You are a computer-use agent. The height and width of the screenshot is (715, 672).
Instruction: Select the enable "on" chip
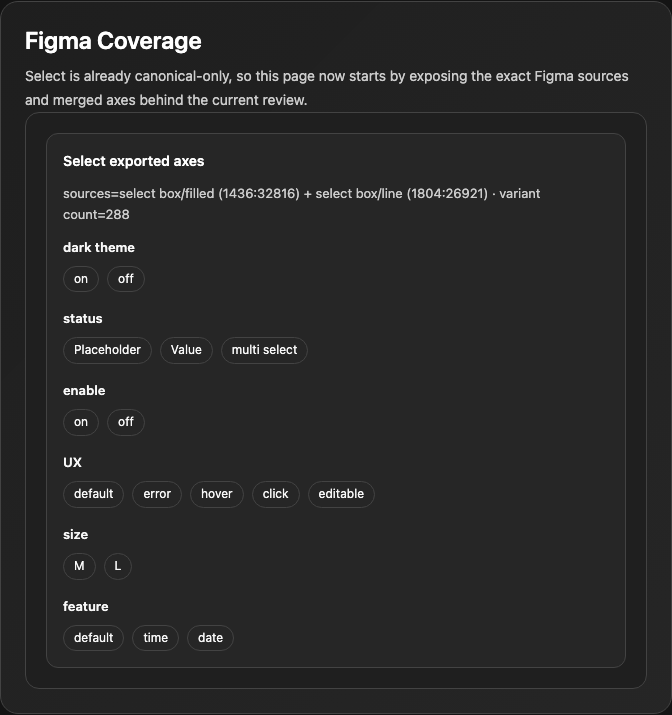[81, 422]
